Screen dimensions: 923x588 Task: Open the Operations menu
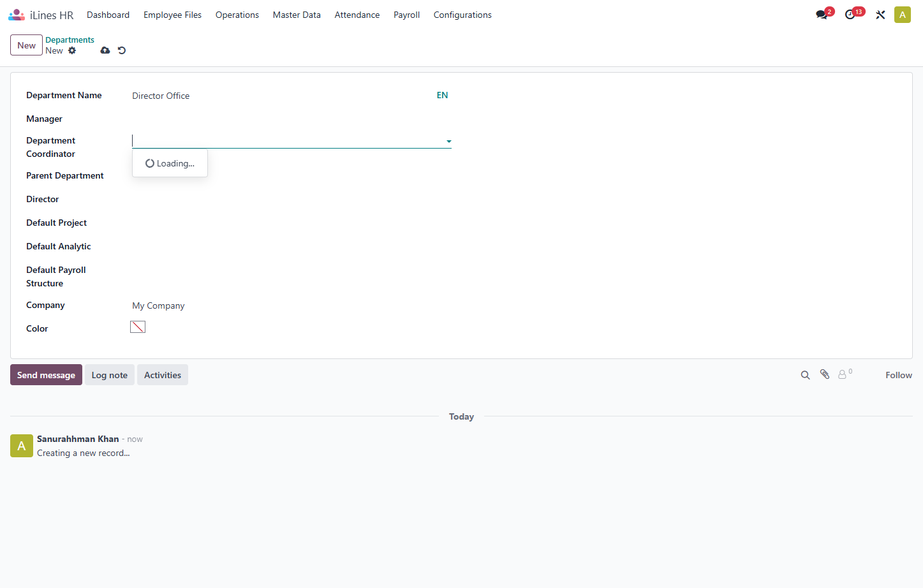pyautogui.click(x=237, y=15)
